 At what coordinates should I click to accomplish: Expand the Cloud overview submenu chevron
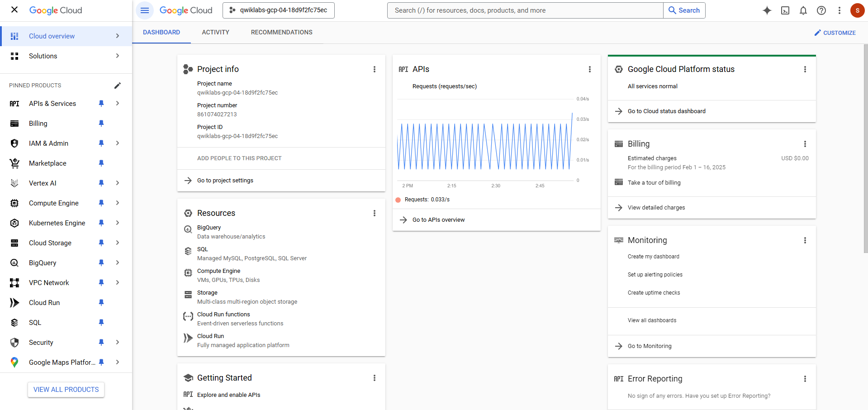[118, 36]
